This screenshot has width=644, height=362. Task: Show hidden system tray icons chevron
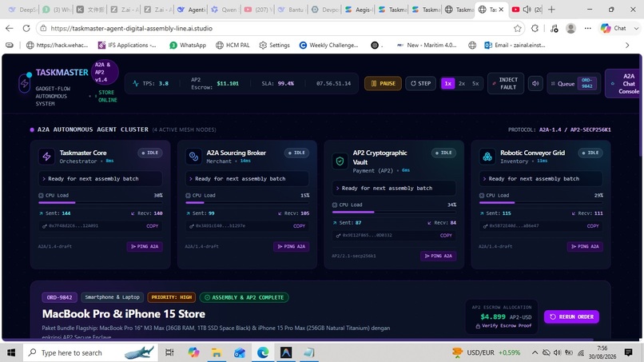point(535,352)
